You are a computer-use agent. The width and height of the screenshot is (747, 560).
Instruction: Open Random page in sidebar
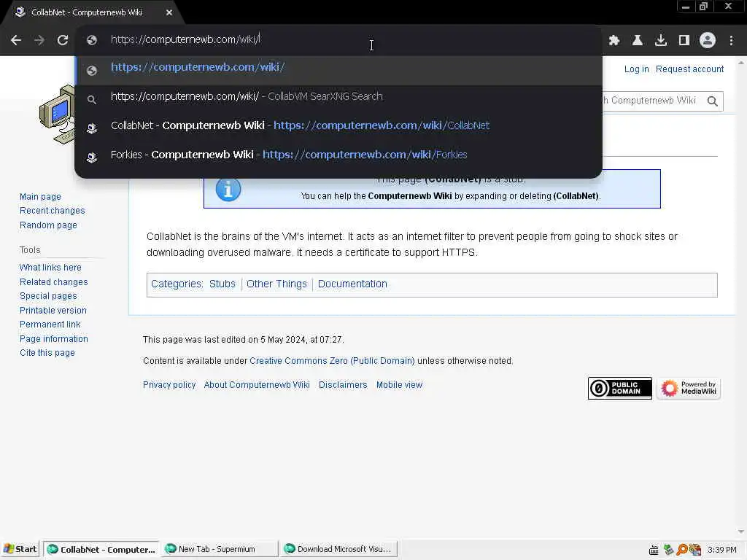(x=48, y=225)
